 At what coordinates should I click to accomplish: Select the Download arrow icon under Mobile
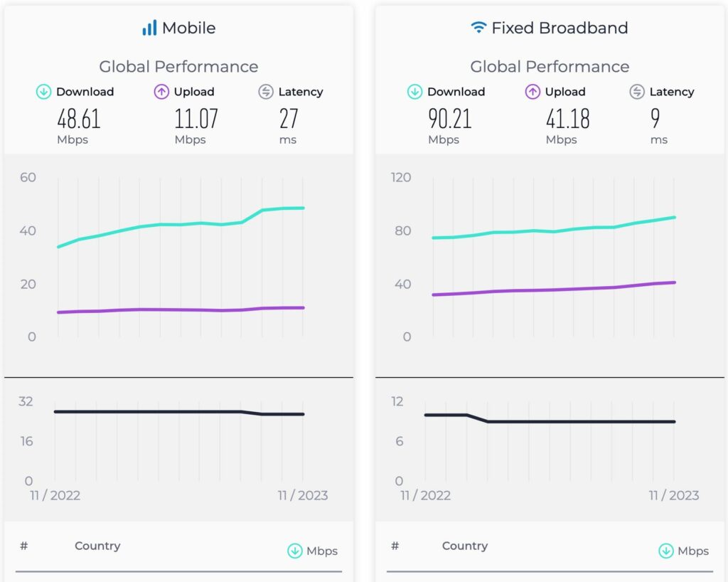(x=44, y=92)
